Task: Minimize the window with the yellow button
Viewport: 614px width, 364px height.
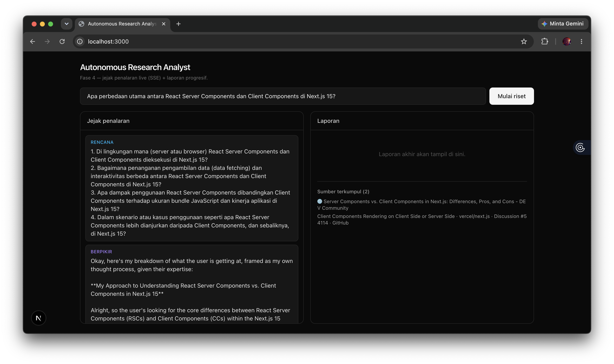Action: (x=42, y=24)
